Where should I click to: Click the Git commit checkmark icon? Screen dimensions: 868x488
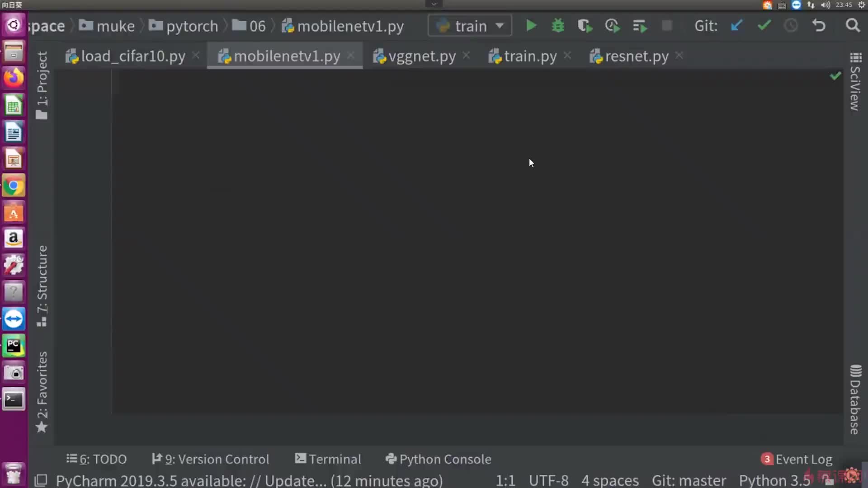point(764,26)
